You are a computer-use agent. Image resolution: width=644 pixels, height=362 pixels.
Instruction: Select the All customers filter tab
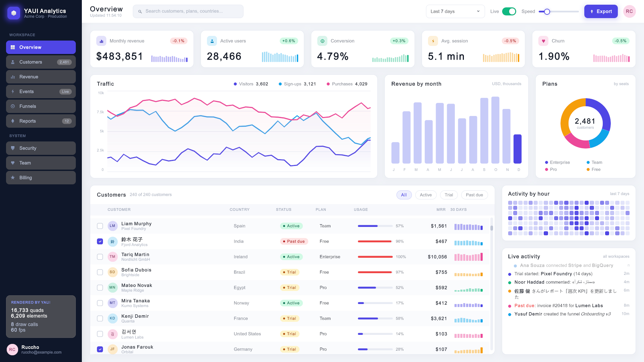pos(404,195)
